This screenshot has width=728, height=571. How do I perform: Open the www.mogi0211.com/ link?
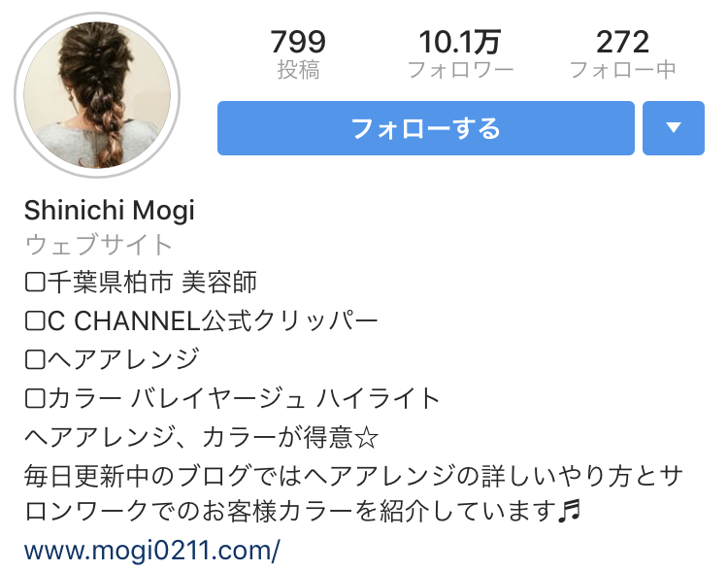tap(151, 551)
